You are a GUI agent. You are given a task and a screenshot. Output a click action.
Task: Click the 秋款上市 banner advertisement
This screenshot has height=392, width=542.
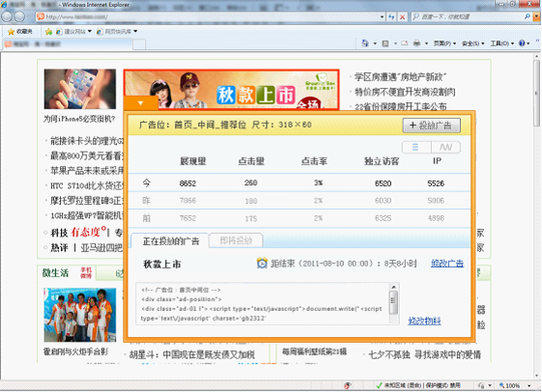pyautogui.click(x=231, y=90)
